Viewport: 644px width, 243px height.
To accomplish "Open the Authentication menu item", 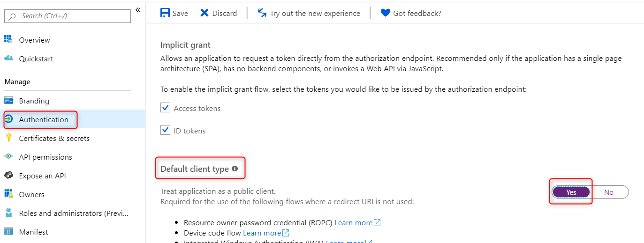I will click(x=44, y=119).
